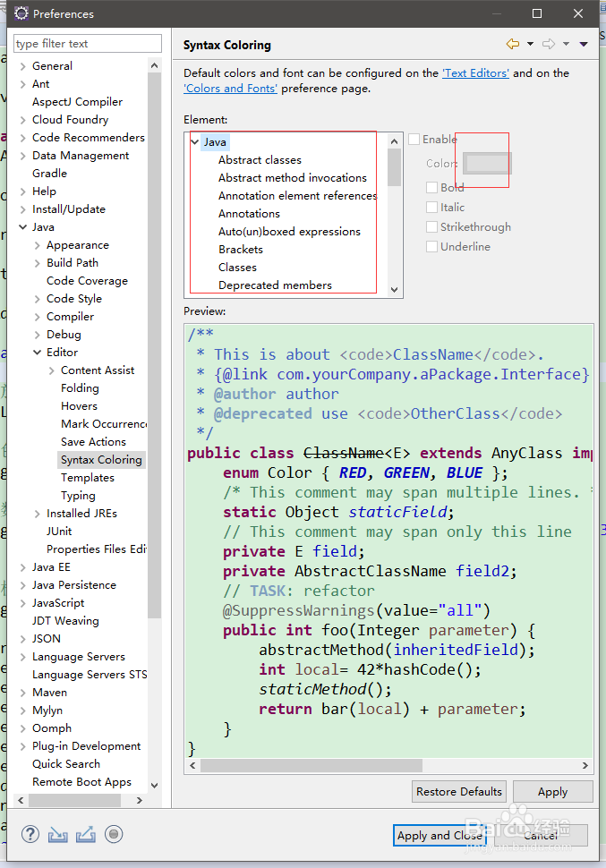Toggle the Oomph preference recorder icon
606x868 pixels.
click(x=114, y=834)
